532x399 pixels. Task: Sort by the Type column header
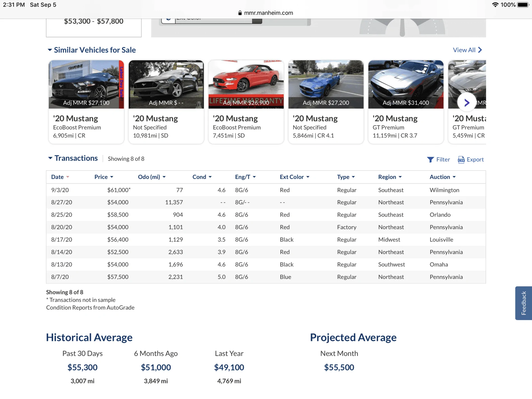point(346,177)
